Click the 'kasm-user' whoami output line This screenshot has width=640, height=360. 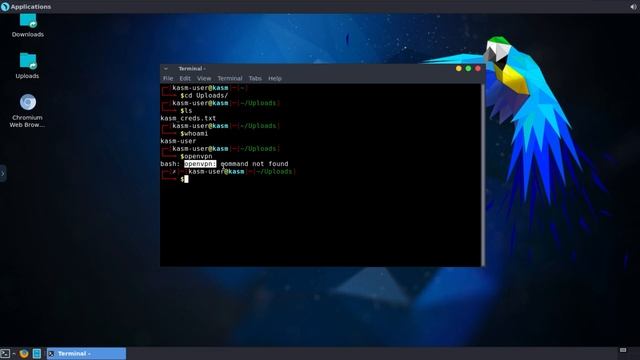pyautogui.click(x=178, y=141)
